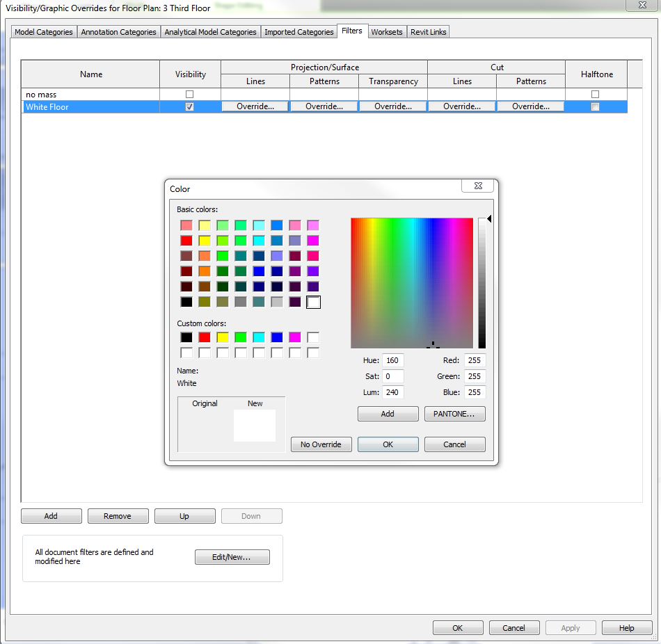Close the Color dialog with X button
Image resolution: width=661 pixels, height=644 pixels.
[478, 186]
